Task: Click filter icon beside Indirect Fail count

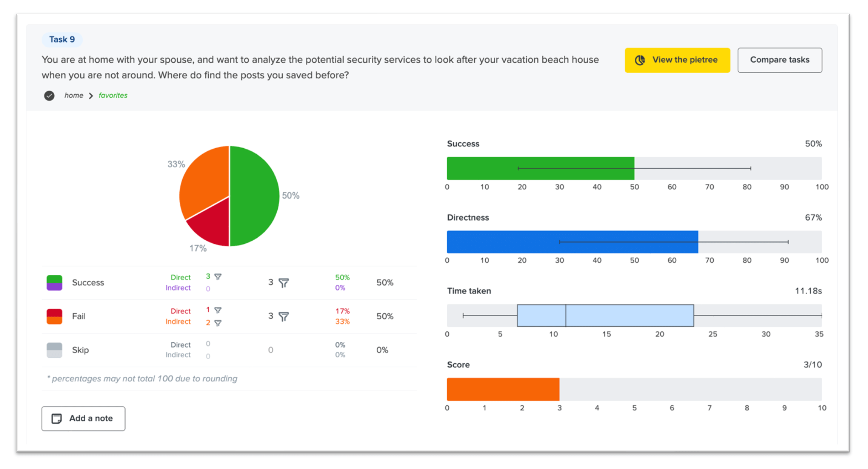Action: click(x=218, y=323)
